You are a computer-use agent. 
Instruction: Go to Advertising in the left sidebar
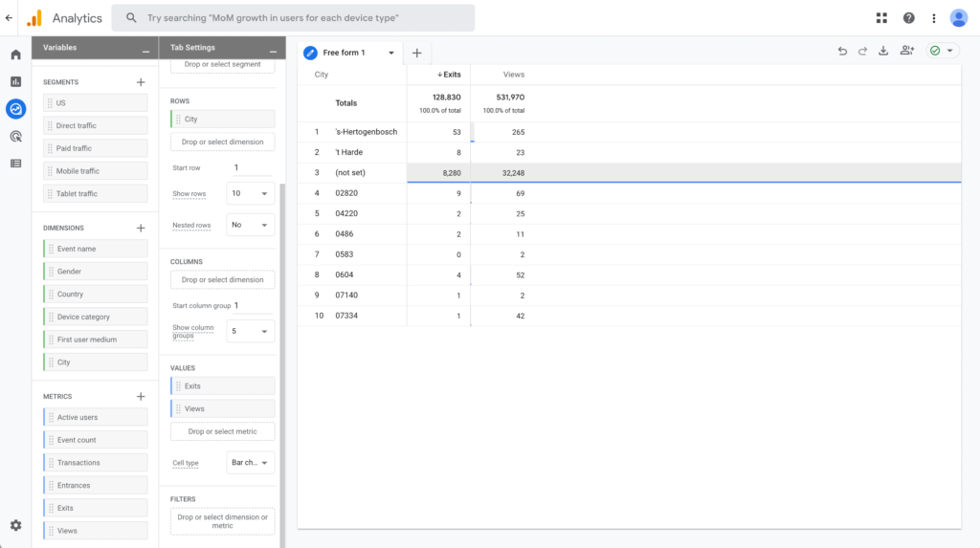pyautogui.click(x=15, y=136)
